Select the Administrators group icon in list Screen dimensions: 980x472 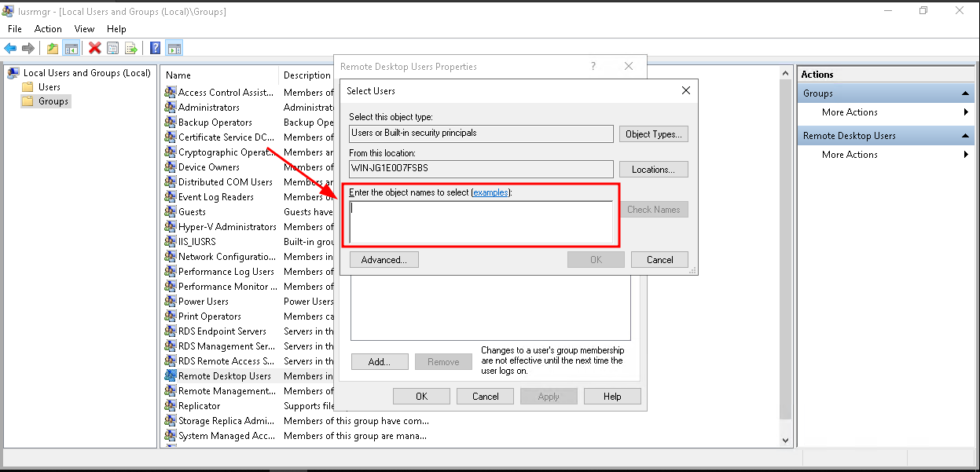171,108
